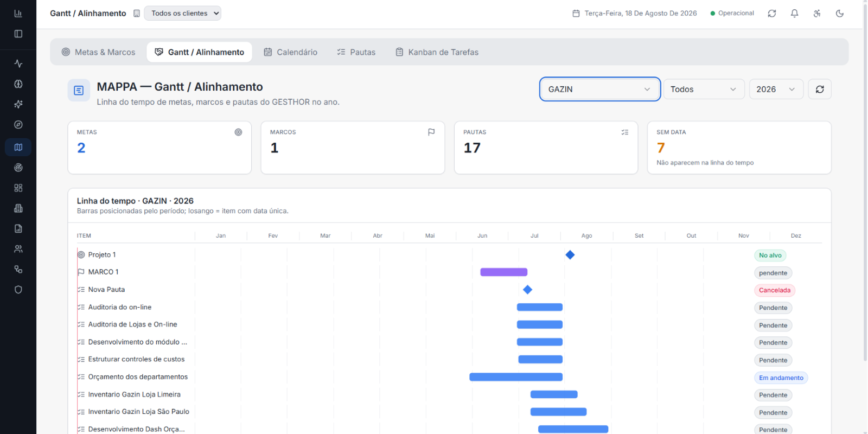
Task: Click the 'Em andamento' status badge
Action: point(781,378)
